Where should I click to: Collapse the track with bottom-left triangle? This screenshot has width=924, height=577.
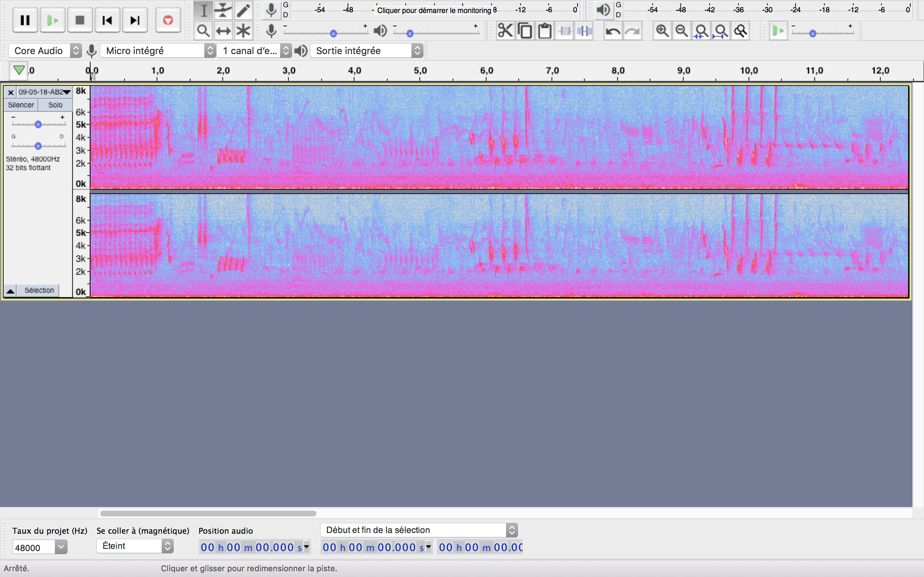10,291
